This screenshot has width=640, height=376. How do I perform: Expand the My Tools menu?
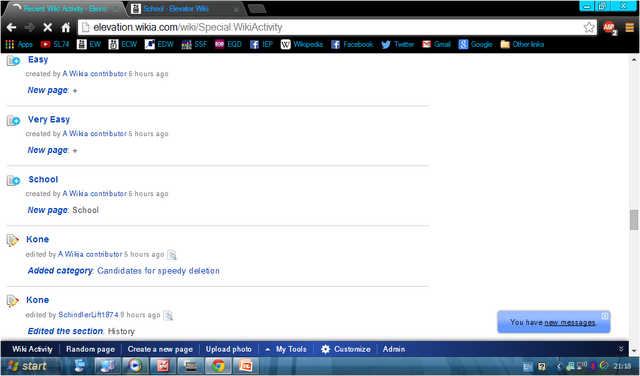pyautogui.click(x=286, y=349)
